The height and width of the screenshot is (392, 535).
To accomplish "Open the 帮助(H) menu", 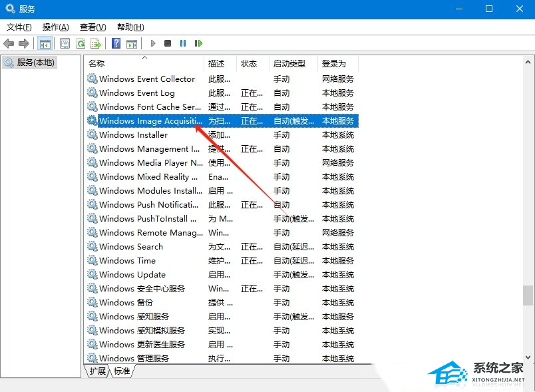I will coord(130,27).
